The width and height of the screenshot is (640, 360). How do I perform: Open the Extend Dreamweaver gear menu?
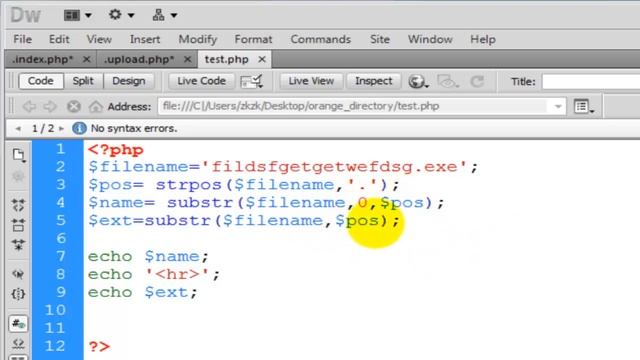coord(121,15)
